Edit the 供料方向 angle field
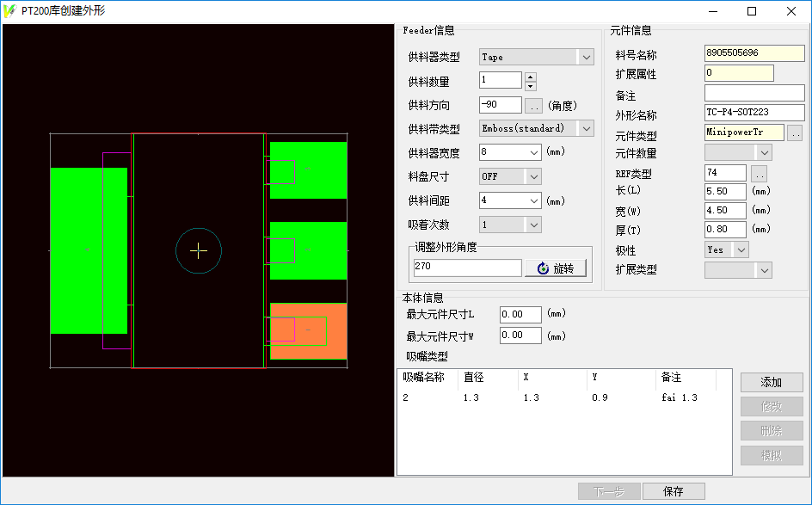Image resolution: width=812 pixels, height=505 pixels. coord(501,105)
